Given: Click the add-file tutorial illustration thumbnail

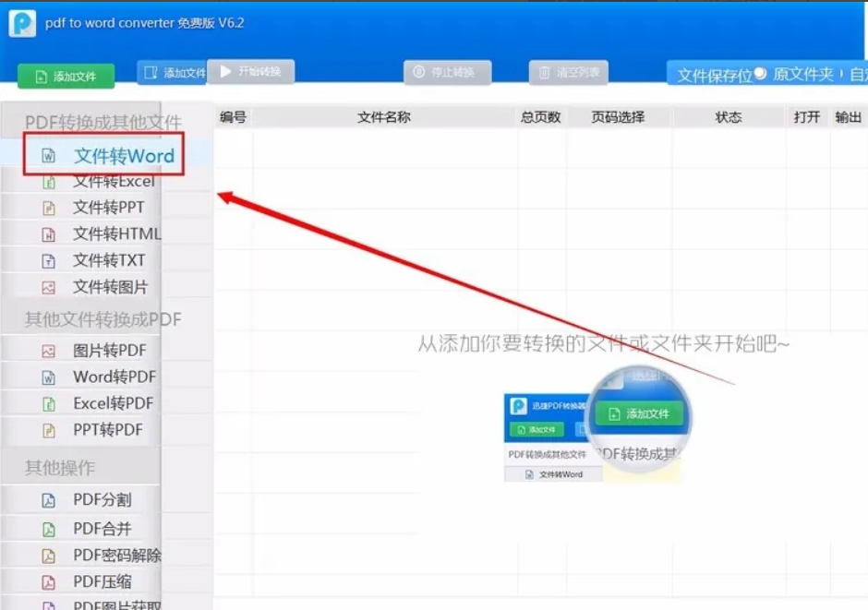Looking at the screenshot, I should (x=597, y=425).
